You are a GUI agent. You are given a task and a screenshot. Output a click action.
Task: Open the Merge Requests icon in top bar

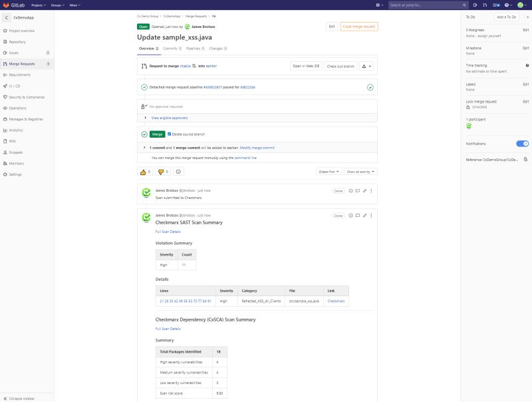(x=483, y=5)
